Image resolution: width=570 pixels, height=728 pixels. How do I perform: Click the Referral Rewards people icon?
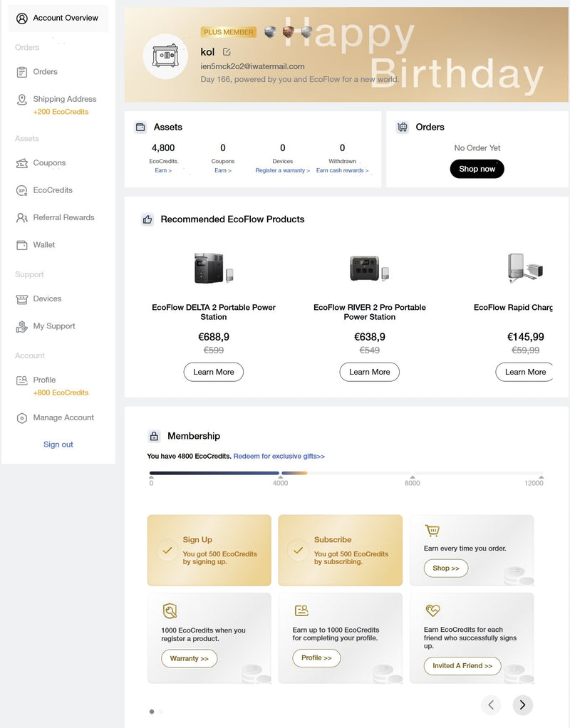22,218
